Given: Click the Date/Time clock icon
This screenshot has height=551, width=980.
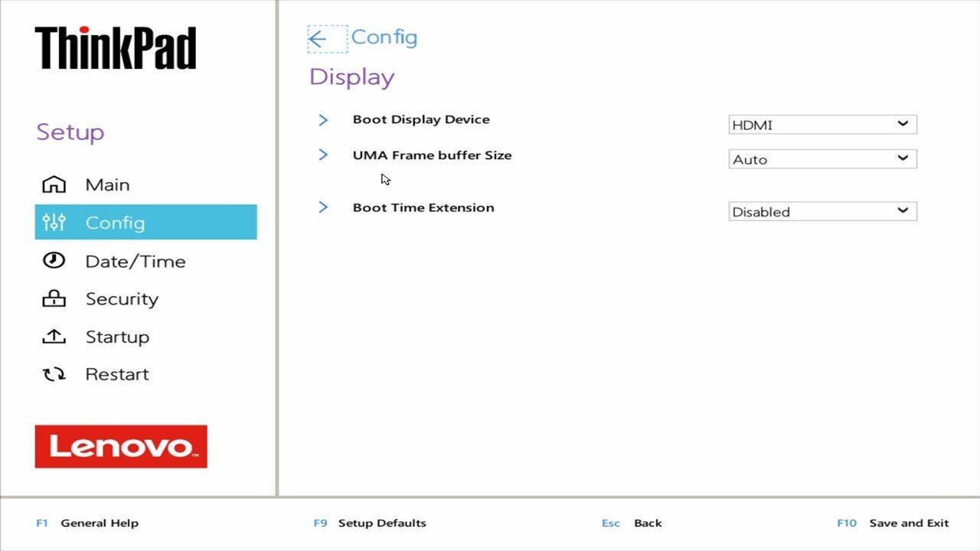Looking at the screenshot, I should click(x=54, y=260).
